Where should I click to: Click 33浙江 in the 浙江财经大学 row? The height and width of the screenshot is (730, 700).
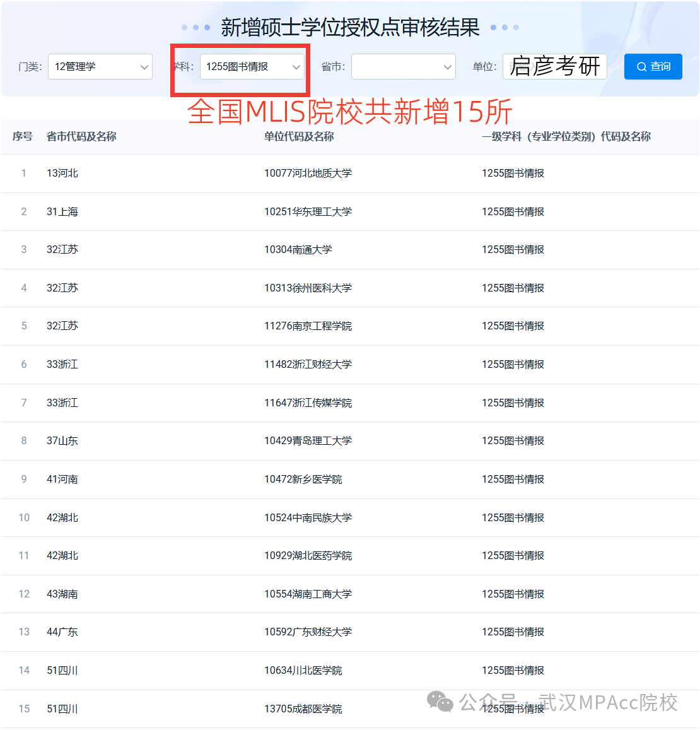62,364
